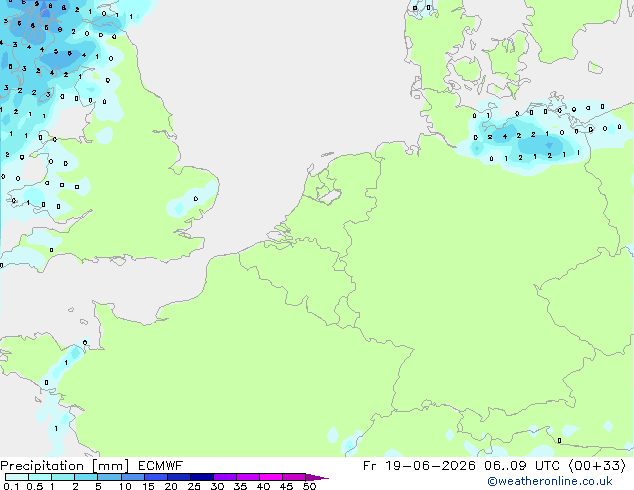Click the 35–40 mm violet legend swatch
Screen dimensions: 634x490
click(x=248, y=477)
